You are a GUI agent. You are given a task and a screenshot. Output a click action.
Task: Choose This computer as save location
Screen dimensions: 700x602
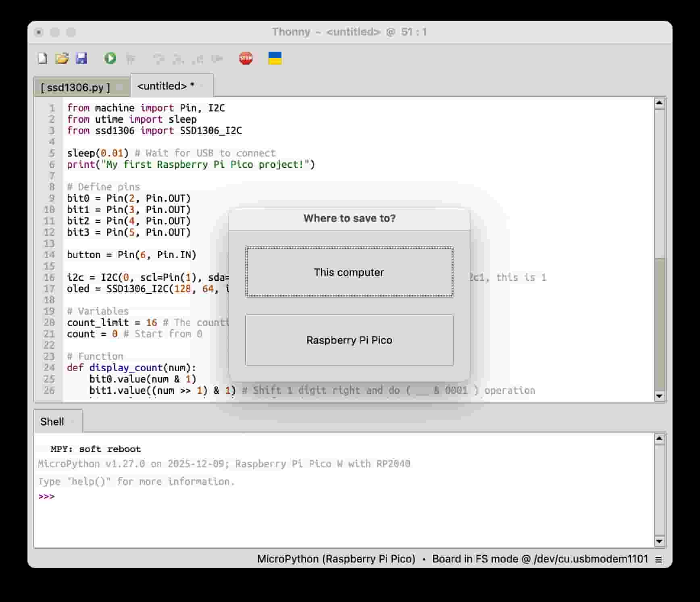[x=349, y=272]
